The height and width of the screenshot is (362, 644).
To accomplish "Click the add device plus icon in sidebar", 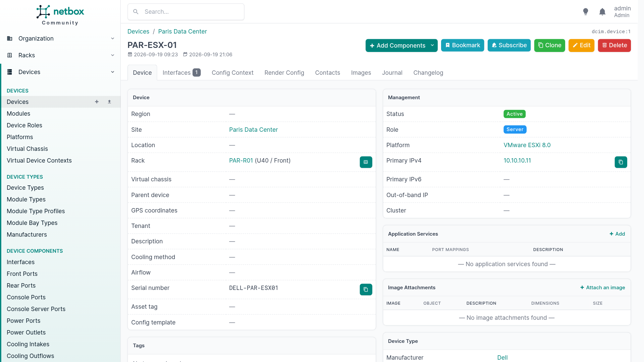I will [97, 102].
